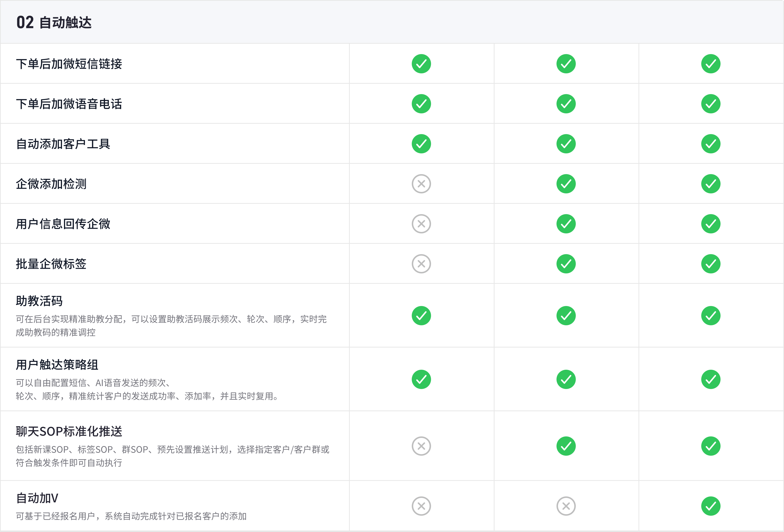Image resolution: width=784 pixels, height=532 pixels.
Task: Click second-column check icon for 下单后加微语音电话
Action: click(566, 103)
